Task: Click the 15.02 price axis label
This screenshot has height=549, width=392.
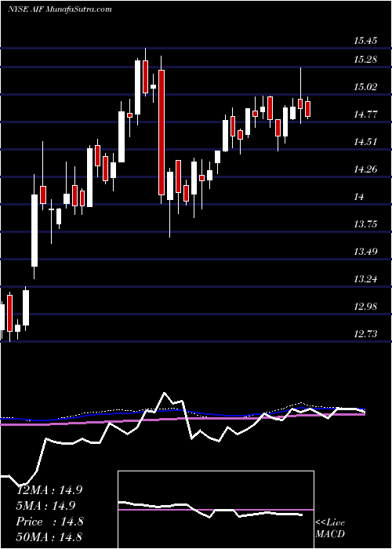Action: click(365, 87)
